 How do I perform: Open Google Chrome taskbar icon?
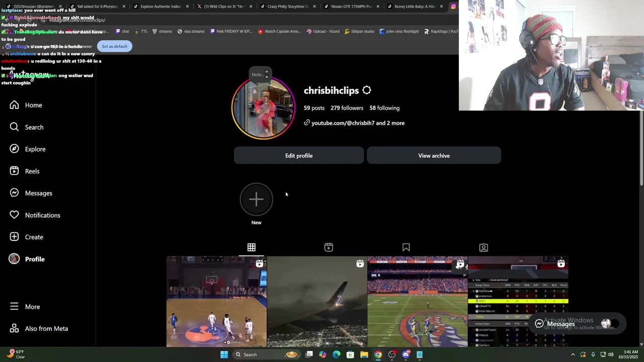tap(378, 354)
